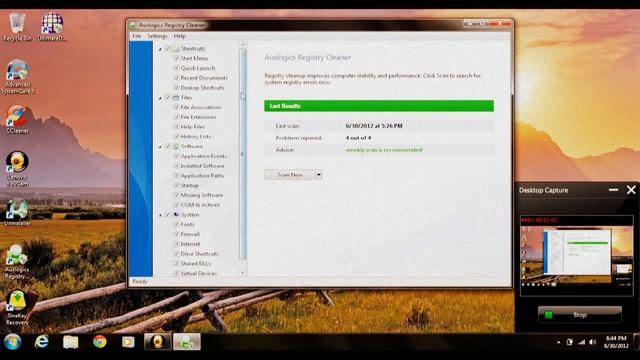Screen dimensions: 640x360
Task: Toggle Desktop Shortcuts checkbox
Action: click(x=177, y=88)
